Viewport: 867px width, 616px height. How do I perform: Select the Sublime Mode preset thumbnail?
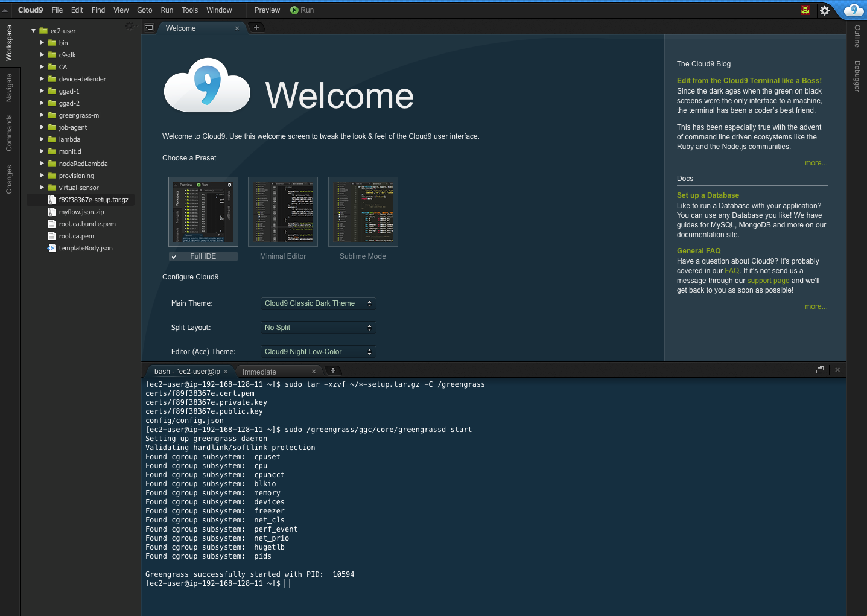tap(363, 212)
